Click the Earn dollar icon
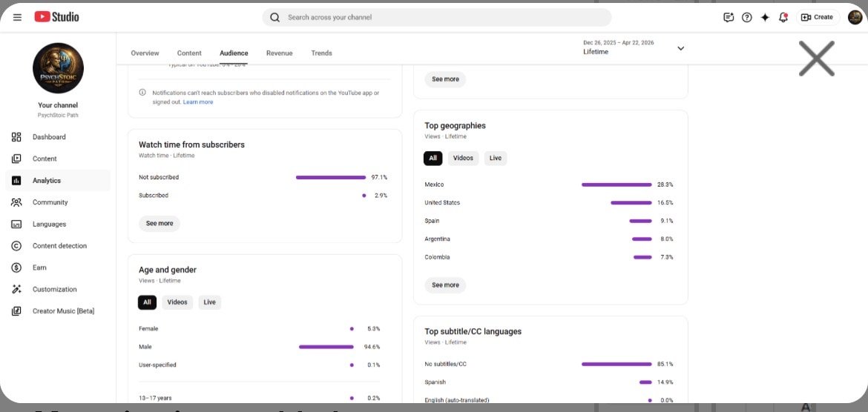The image size is (868, 412). [x=16, y=268]
